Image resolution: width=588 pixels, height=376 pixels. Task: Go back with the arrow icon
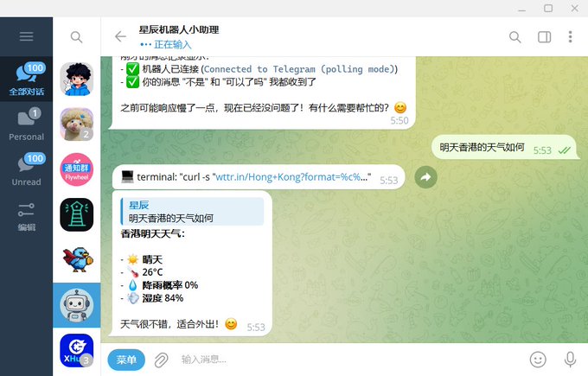(x=120, y=36)
